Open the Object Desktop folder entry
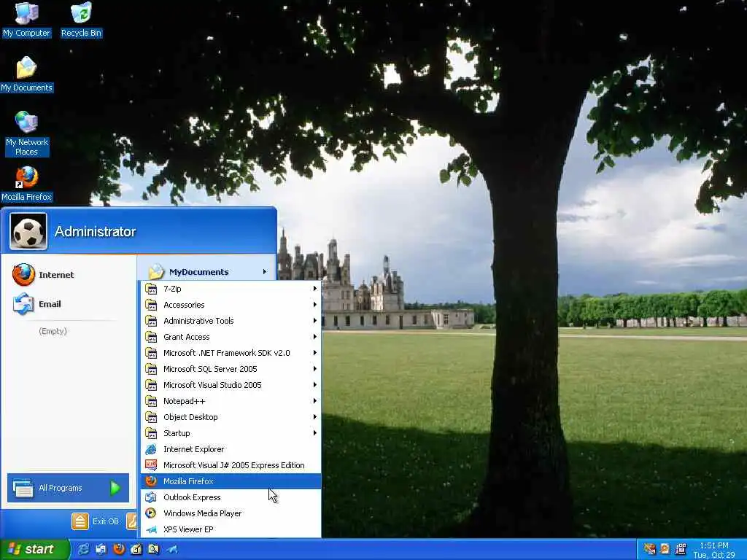 pos(231,417)
